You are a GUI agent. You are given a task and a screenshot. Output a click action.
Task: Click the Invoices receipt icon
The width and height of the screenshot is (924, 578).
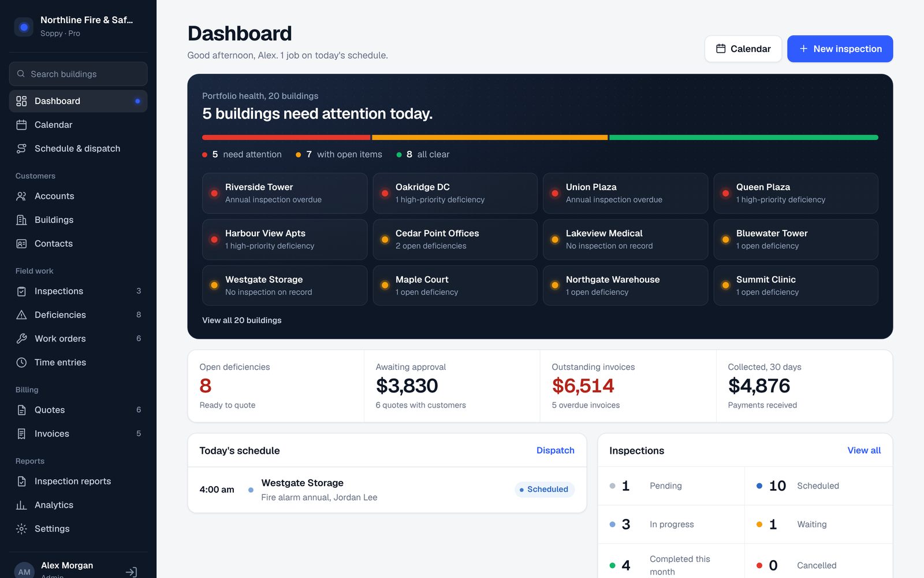[21, 433]
